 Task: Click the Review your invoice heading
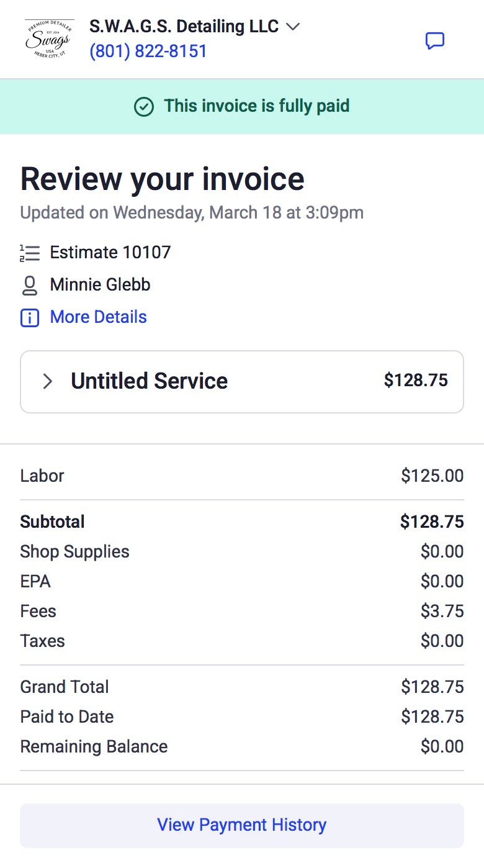pos(163,179)
